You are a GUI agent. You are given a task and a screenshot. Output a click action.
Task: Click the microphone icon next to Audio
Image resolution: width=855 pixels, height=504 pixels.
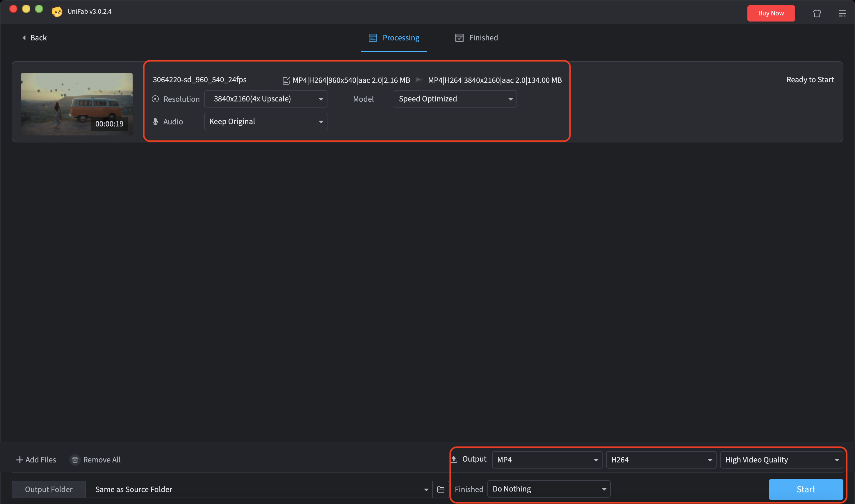tap(155, 121)
